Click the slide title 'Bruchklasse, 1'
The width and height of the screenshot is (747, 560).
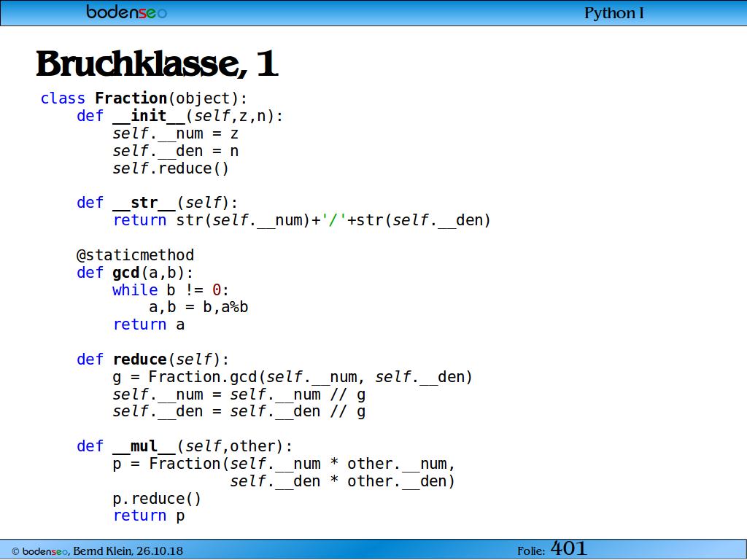coord(157,64)
